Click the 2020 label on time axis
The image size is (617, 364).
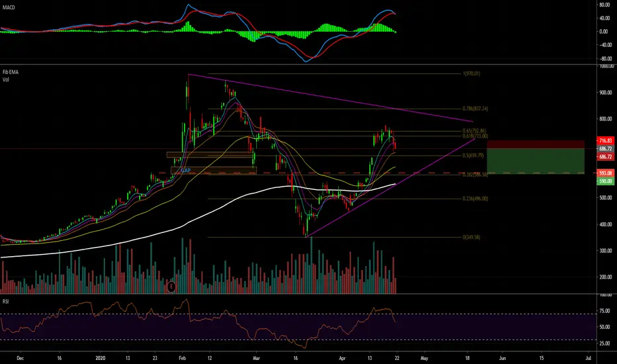101,359
